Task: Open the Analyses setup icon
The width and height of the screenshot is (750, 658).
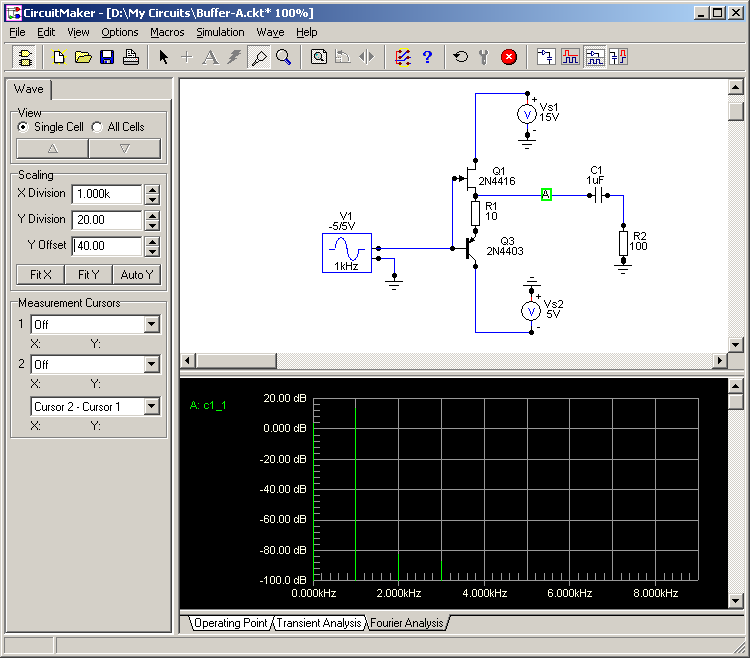Action: coord(403,57)
